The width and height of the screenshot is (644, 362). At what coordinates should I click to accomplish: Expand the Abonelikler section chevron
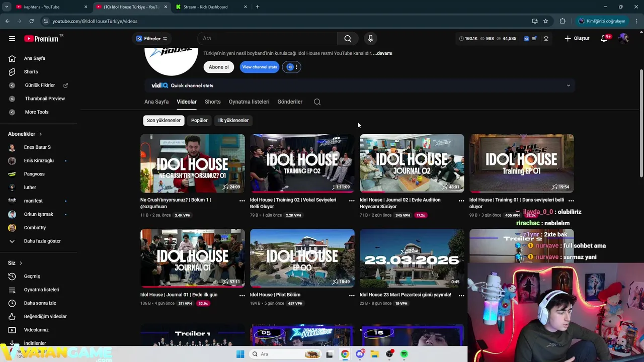click(41, 134)
